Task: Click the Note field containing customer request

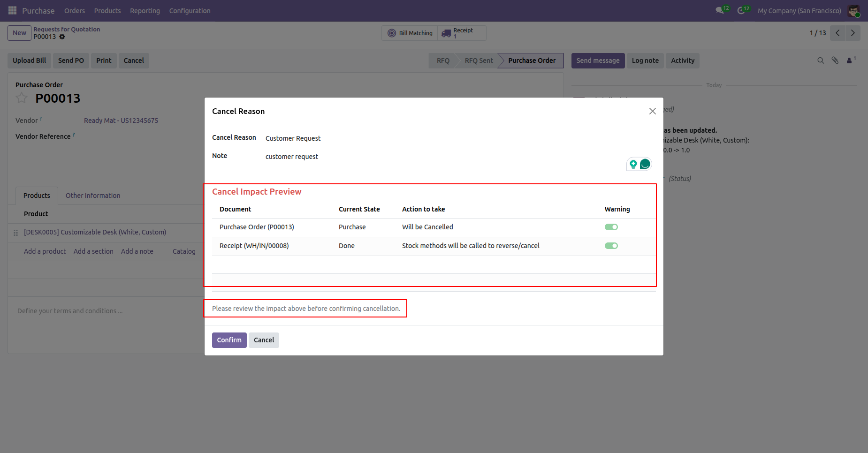Action: pos(460,157)
